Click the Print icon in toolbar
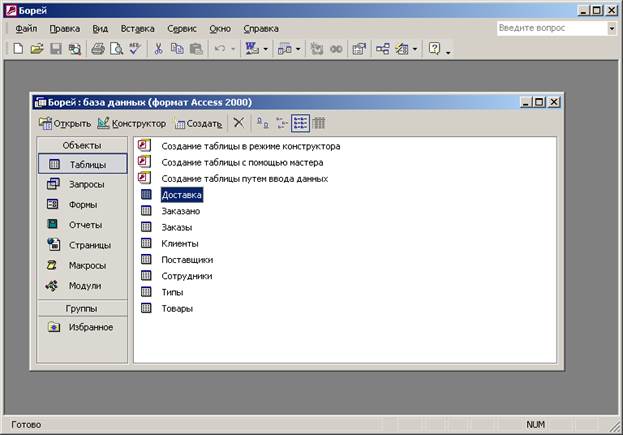The height and width of the screenshot is (435, 623). [x=97, y=48]
